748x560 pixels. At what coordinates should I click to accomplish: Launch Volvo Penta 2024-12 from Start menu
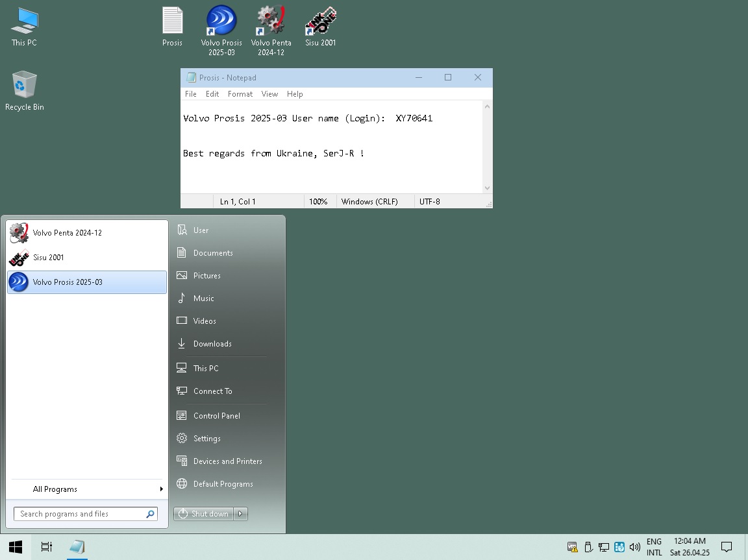(87, 232)
